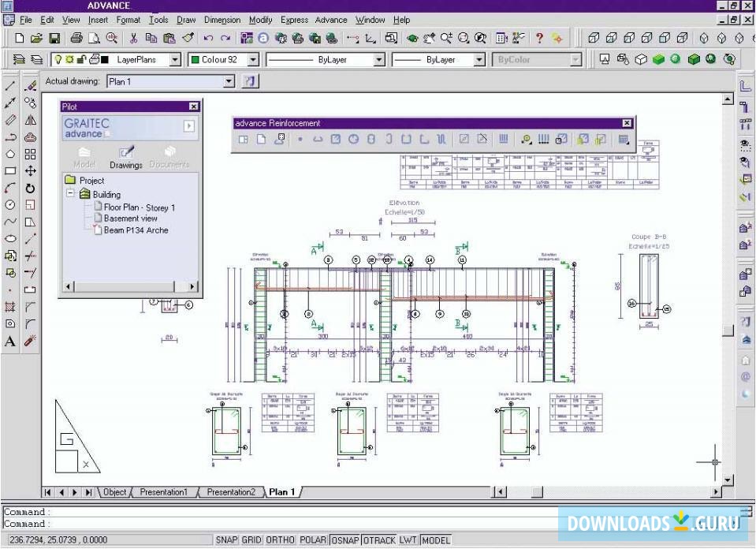This screenshot has height=549, width=756.
Task: Open a drawing with the Open icon
Action: [36, 38]
